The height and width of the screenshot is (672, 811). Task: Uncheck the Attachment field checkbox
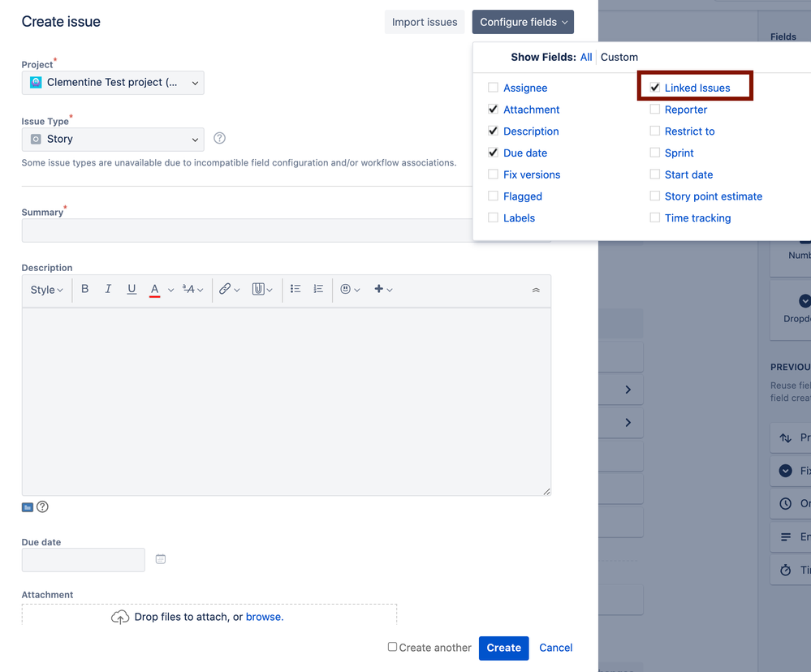point(493,109)
